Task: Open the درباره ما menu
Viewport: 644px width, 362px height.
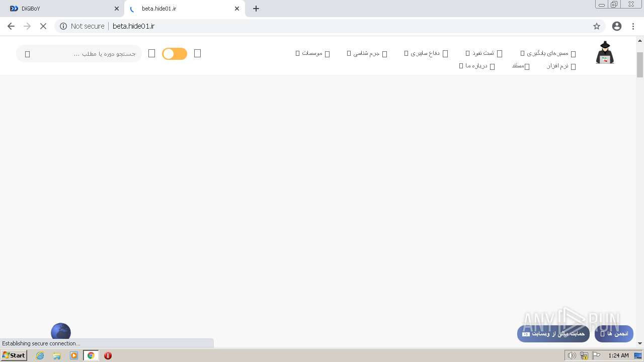Action: coord(477,66)
